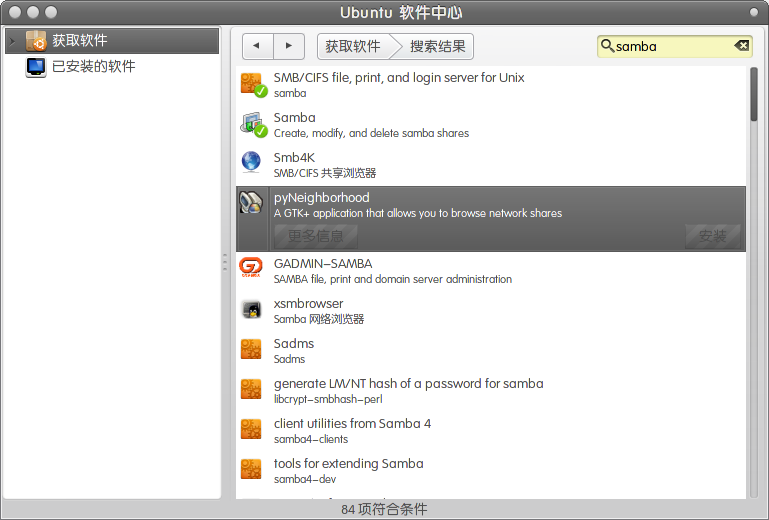
Task: Select the 获取软件 breadcrumb
Action: pyautogui.click(x=354, y=46)
